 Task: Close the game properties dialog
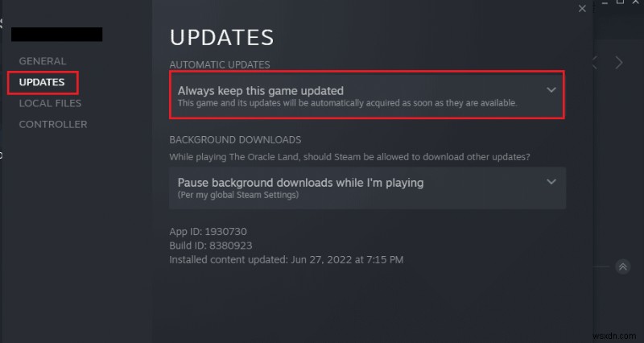click(582, 9)
